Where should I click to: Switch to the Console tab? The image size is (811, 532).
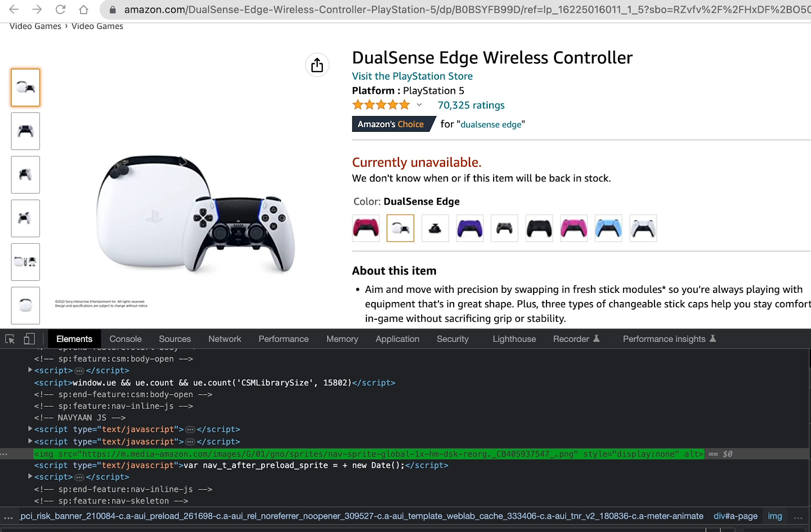(x=125, y=339)
